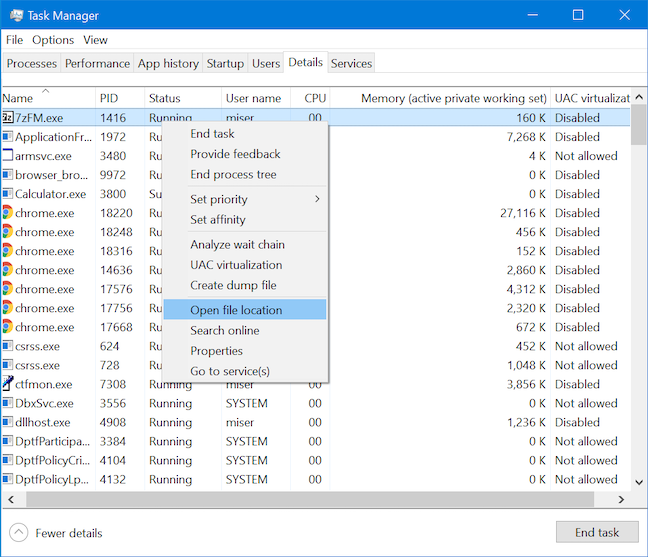Image resolution: width=648 pixels, height=557 pixels.
Task: Click horizontal scrollbar right arrow
Action: pyautogui.click(x=621, y=499)
